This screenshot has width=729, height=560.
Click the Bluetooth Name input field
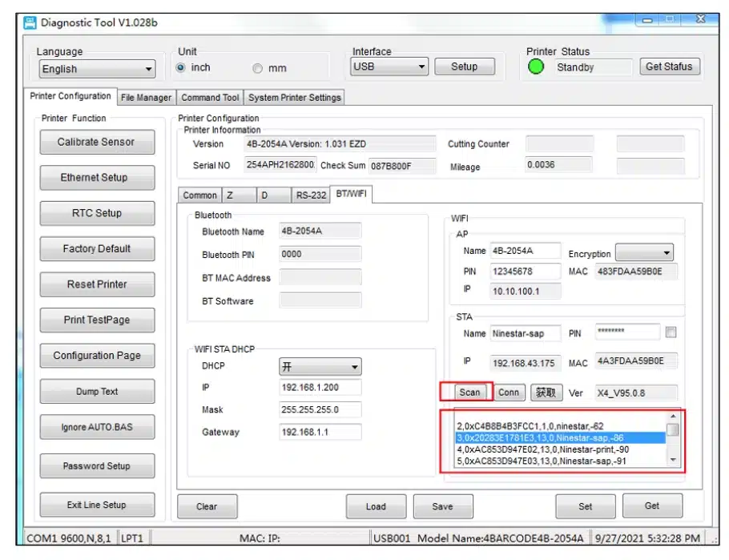(320, 231)
